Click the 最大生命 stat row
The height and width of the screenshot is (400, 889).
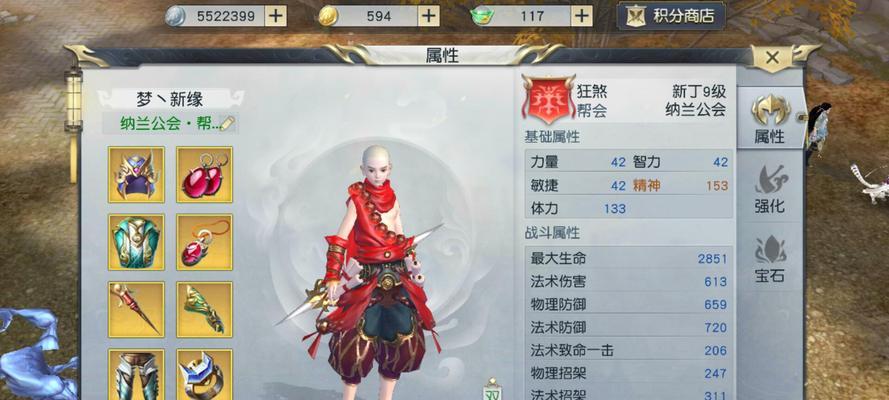click(x=629, y=259)
